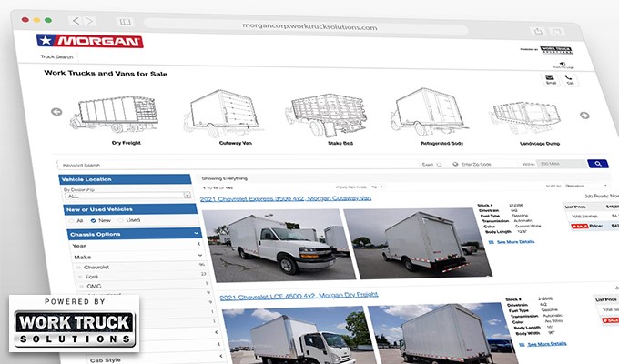Click the Email envelope button
This screenshot has height=364, width=619.
click(x=550, y=79)
